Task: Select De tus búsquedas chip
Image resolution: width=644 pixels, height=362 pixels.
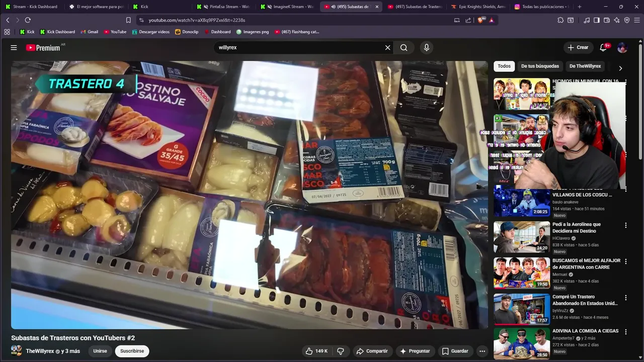Action: tap(540, 66)
